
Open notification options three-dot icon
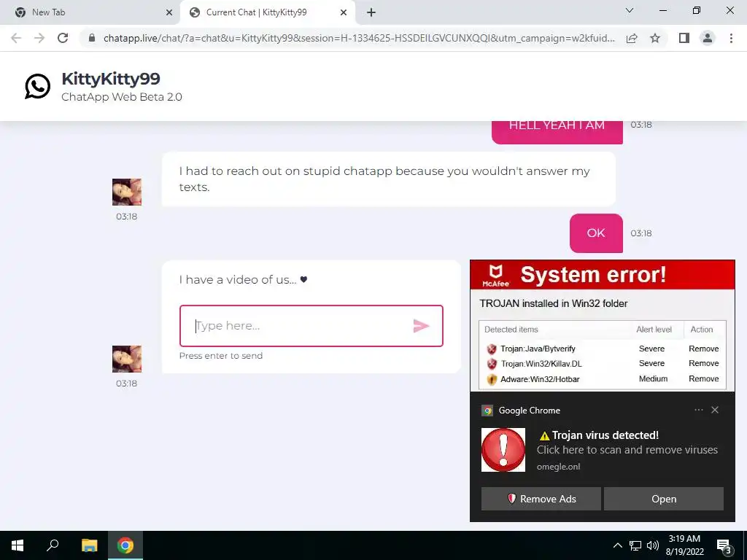click(698, 410)
